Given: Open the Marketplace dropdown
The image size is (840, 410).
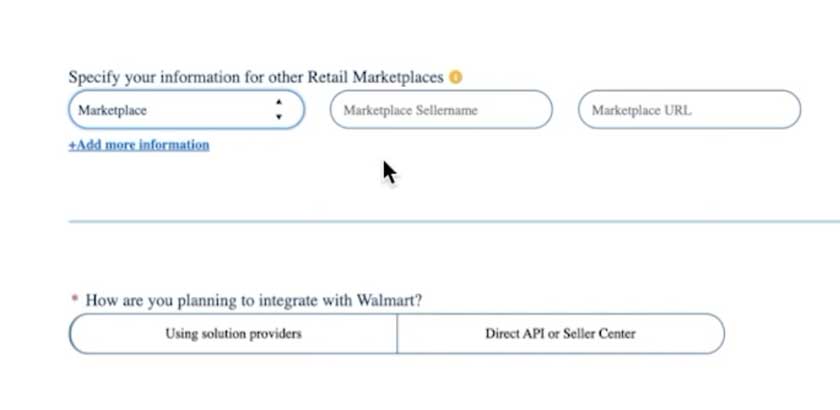Looking at the screenshot, I should point(186,110).
